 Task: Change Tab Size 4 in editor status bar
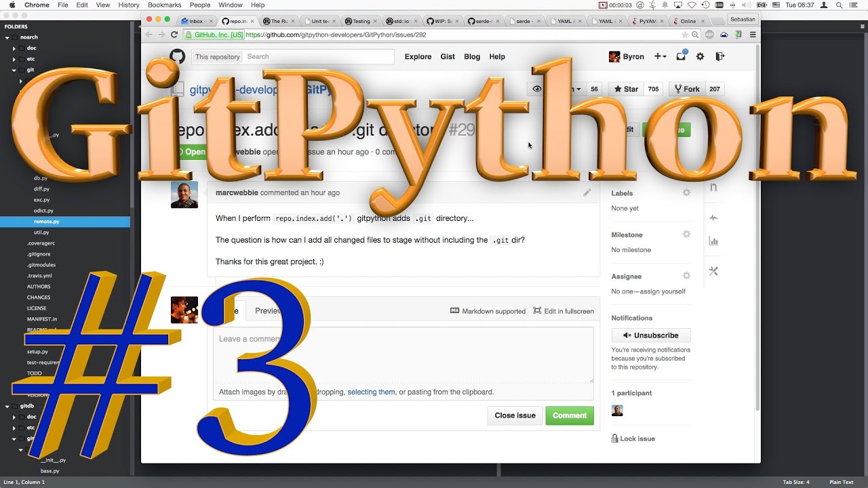[796, 483]
